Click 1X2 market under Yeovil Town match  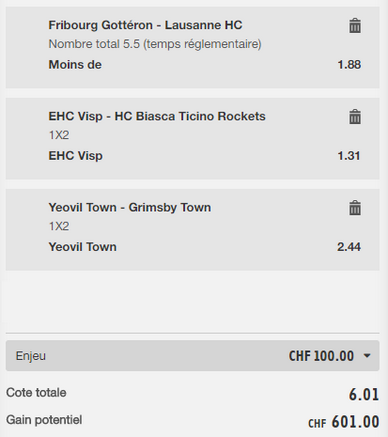point(59,226)
